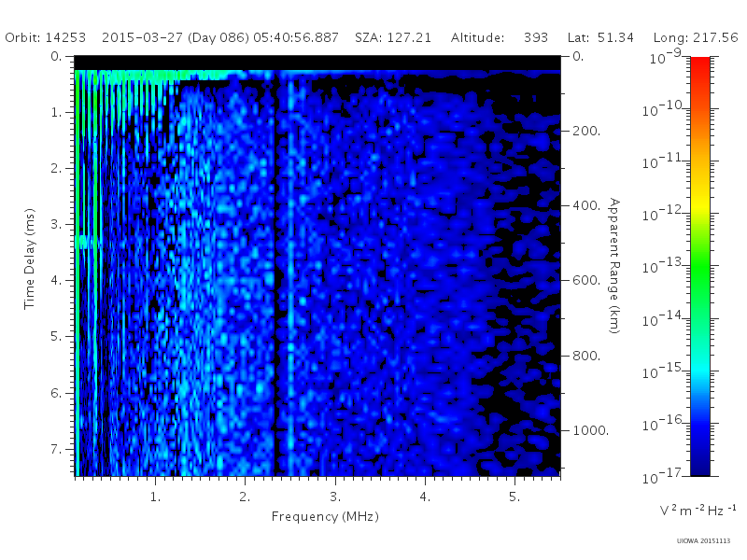This screenshot has width=747, height=560.
Task: Click the SZA: 127.21 value
Action: coord(393,37)
